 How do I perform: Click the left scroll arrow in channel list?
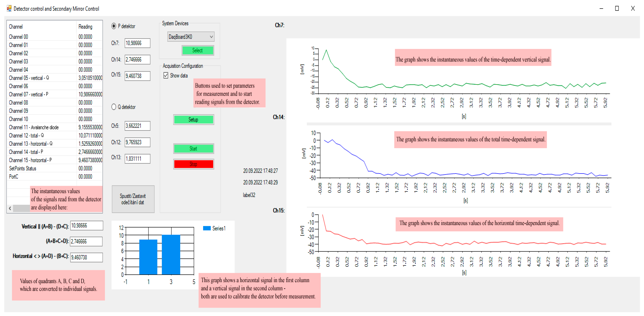pos(10,208)
